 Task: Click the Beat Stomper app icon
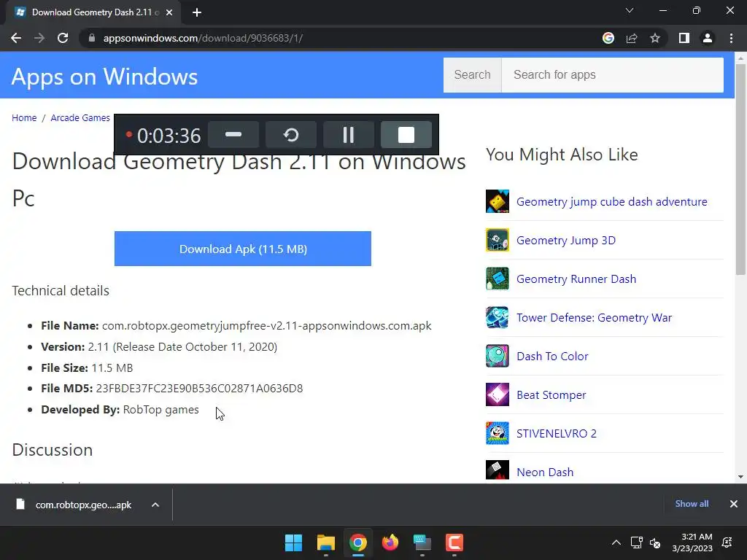click(x=498, y=394)
